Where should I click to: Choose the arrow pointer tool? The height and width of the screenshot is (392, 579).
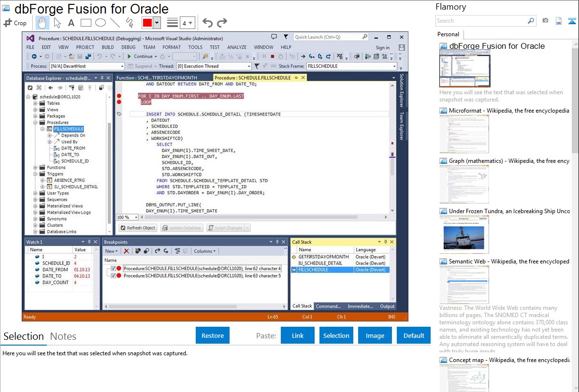point(57,23)
